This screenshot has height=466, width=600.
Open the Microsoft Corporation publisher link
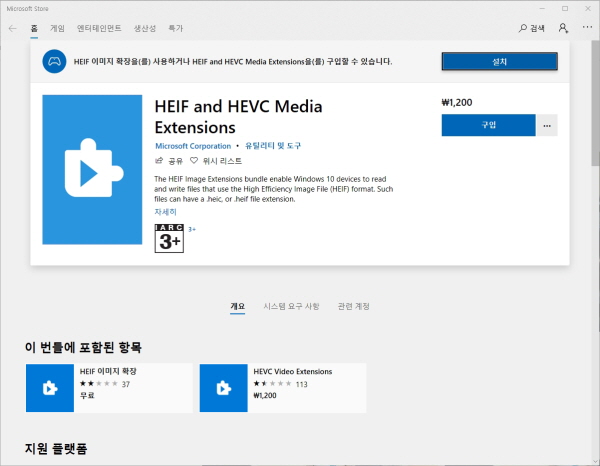[193, 146]
